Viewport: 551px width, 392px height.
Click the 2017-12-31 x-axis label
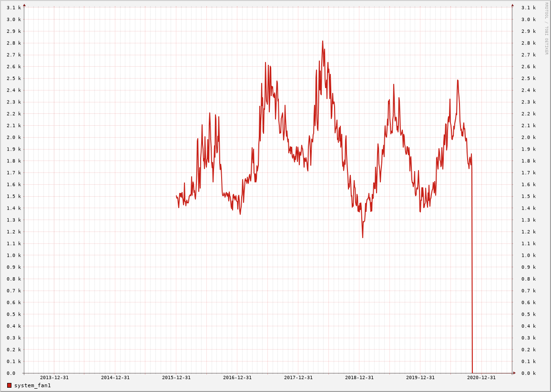[298, 378]
